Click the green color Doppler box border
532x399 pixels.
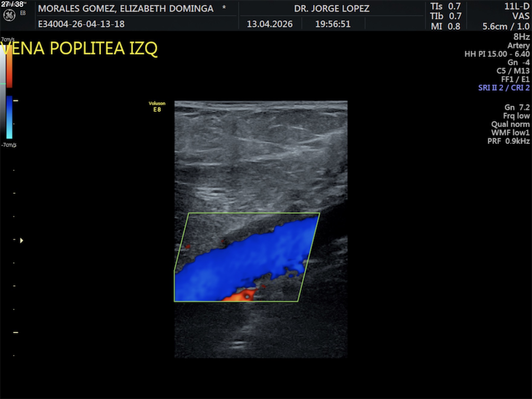tap(254, 213)
